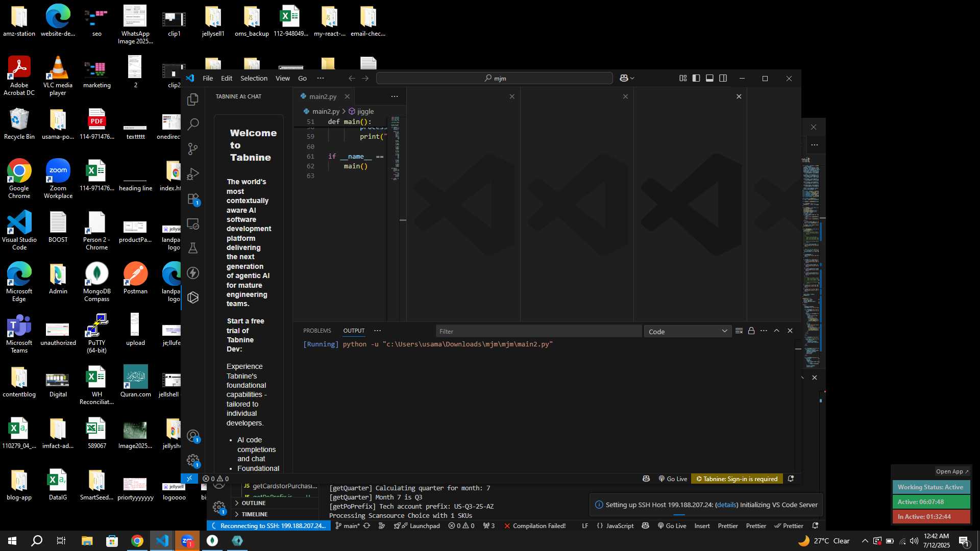Image resolution: width=980 pixels, height=551 pixels.
Task: Switch to the OUTPUT panel tab
Action: tap(354, 331)
